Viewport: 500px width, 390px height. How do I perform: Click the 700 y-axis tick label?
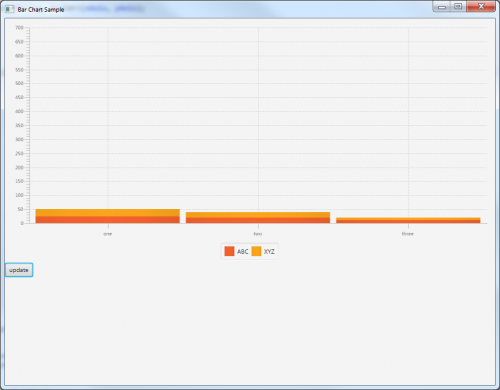click(x=19, y=28)
